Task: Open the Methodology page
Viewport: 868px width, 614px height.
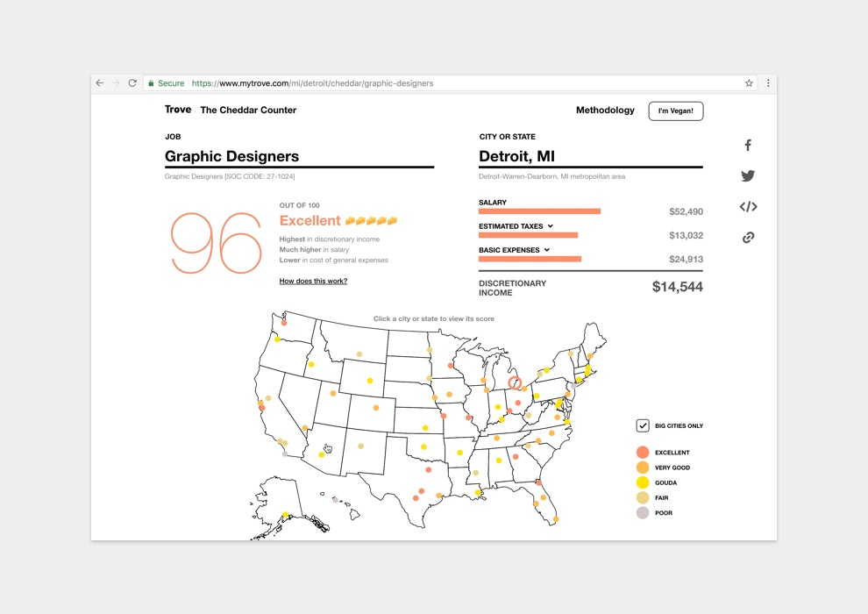Action: (605, 111)
